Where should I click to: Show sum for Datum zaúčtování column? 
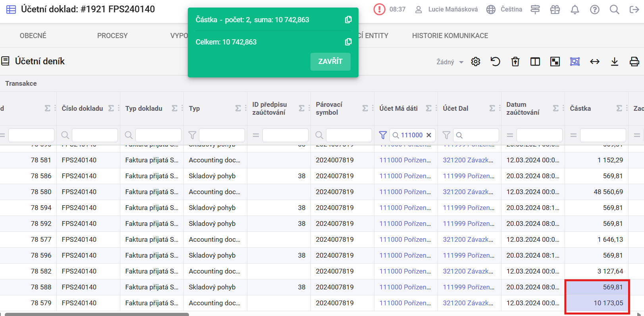[556, 108]
